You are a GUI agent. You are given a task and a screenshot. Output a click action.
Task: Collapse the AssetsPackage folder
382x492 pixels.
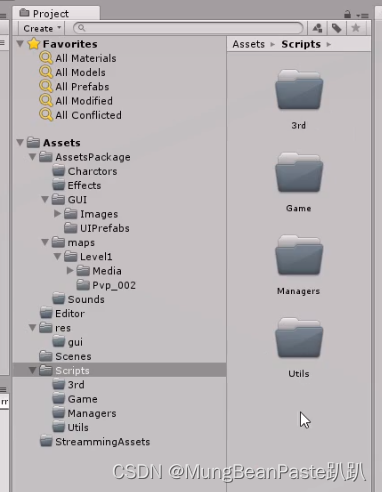coord(32,156)
